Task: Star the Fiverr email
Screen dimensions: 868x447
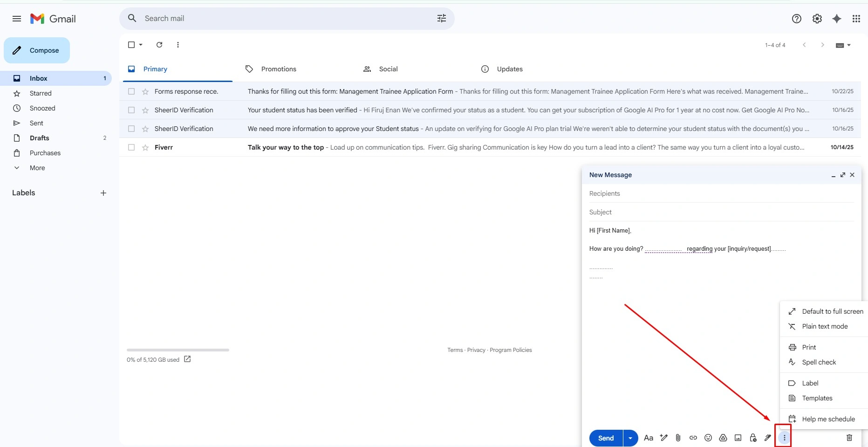Action: tap(145, 147)
